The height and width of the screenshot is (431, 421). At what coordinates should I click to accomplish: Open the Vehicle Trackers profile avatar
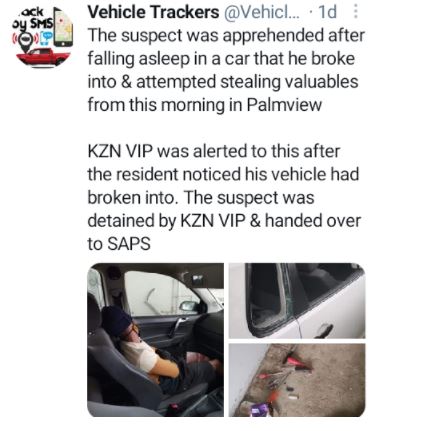pyautogui.click(x=43, y=37)
